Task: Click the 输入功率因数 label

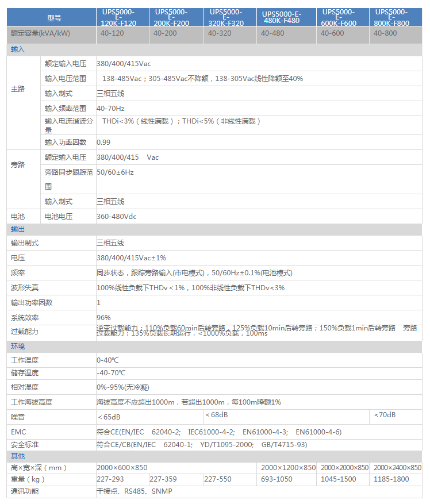Action: coord(66,142)
